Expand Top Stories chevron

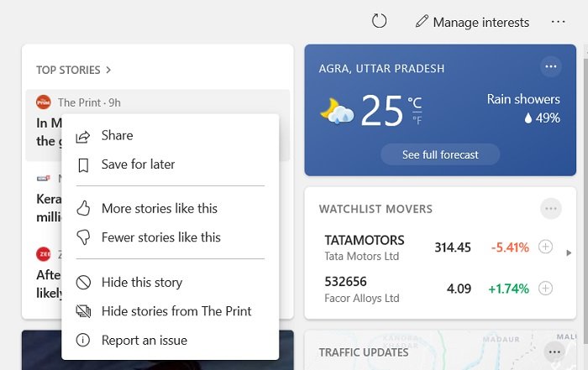(109, 70)
